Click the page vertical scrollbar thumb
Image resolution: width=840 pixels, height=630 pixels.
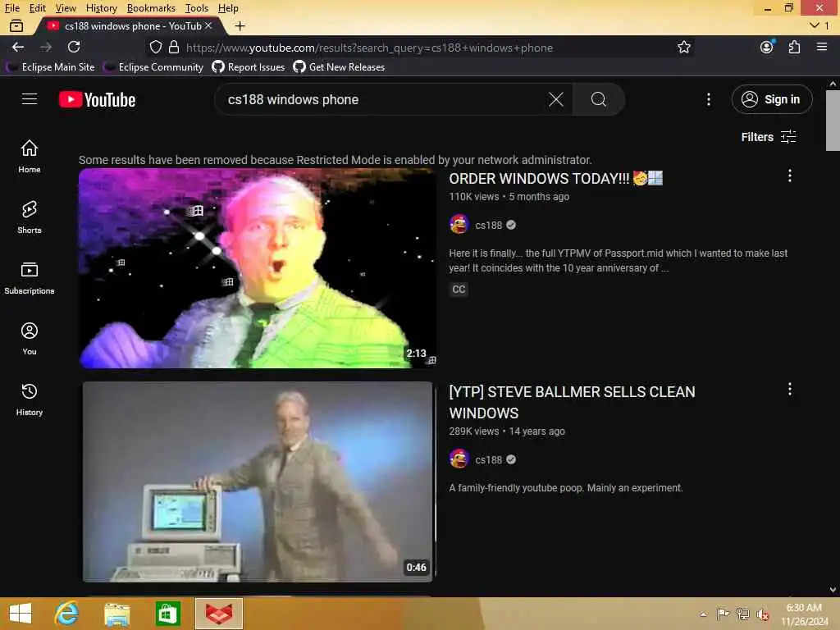(x=833, y=121)
